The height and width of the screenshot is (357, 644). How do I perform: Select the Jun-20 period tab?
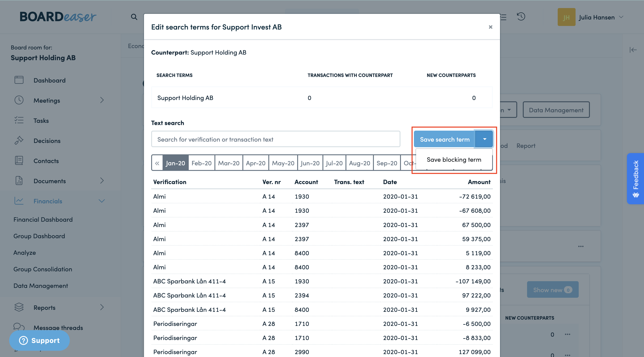click(x=310, y=163)
